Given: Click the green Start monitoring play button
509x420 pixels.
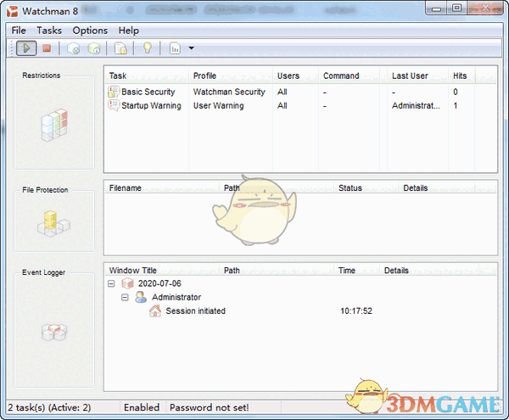Looking at the screenshot, I should click(26, 48).
